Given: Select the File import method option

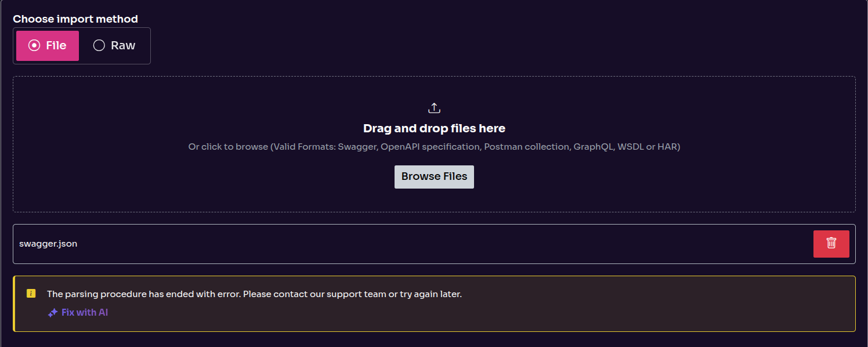Looking at the screenshot, I should click(48, 46).
